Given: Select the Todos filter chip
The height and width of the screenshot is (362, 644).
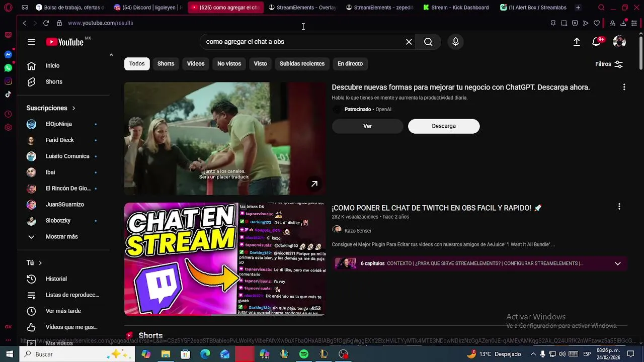Looking at the screenshot, I should click(137, 64).
